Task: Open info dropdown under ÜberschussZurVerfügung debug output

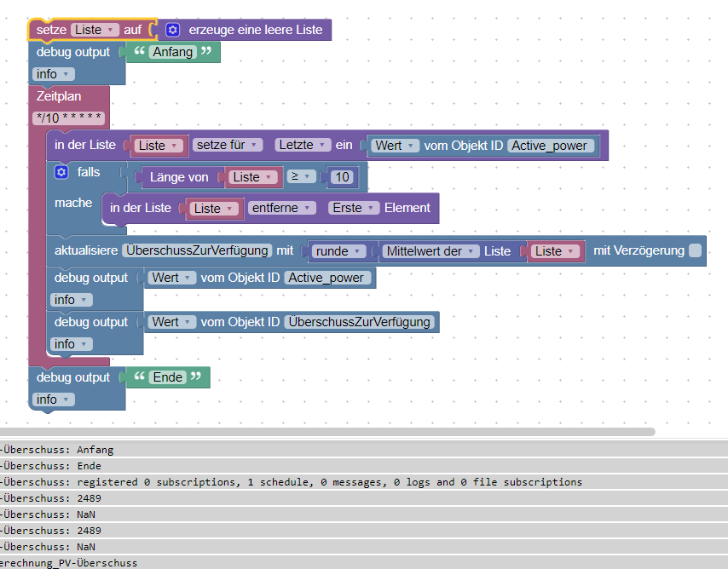Action: click(x=71, y=344)
